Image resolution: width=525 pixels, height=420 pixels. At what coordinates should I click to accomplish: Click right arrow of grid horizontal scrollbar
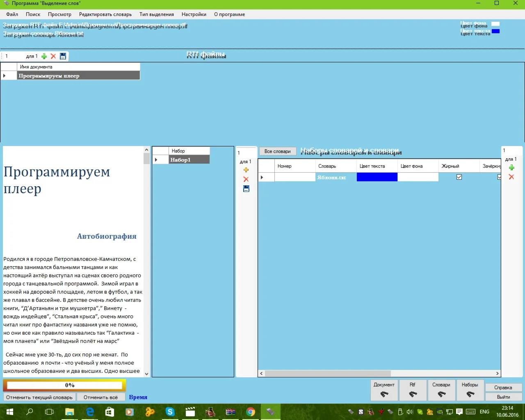(x=497, y=374)
